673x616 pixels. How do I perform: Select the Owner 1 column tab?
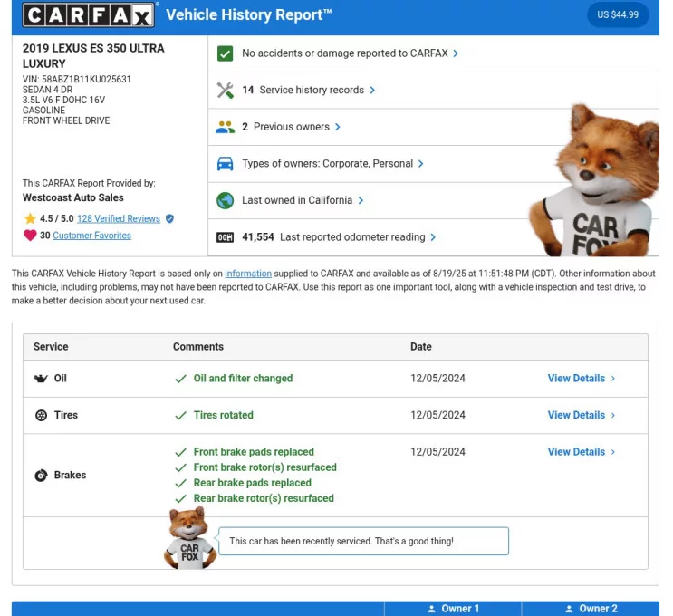point(453,609)
